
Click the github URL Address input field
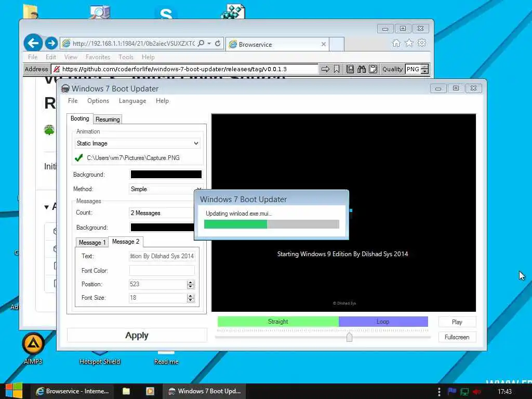(x=184, y=69)
